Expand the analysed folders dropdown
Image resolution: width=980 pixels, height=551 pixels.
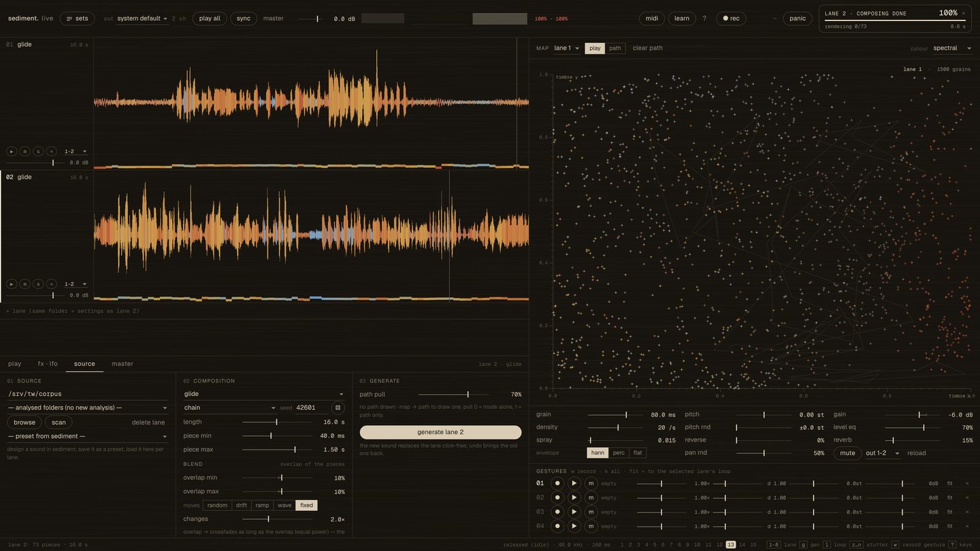87,407
